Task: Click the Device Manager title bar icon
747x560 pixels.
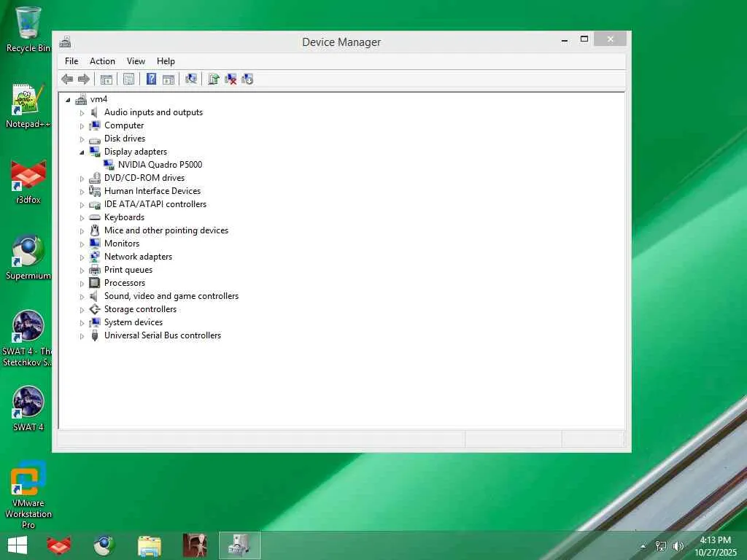Action: pos(65,42)
